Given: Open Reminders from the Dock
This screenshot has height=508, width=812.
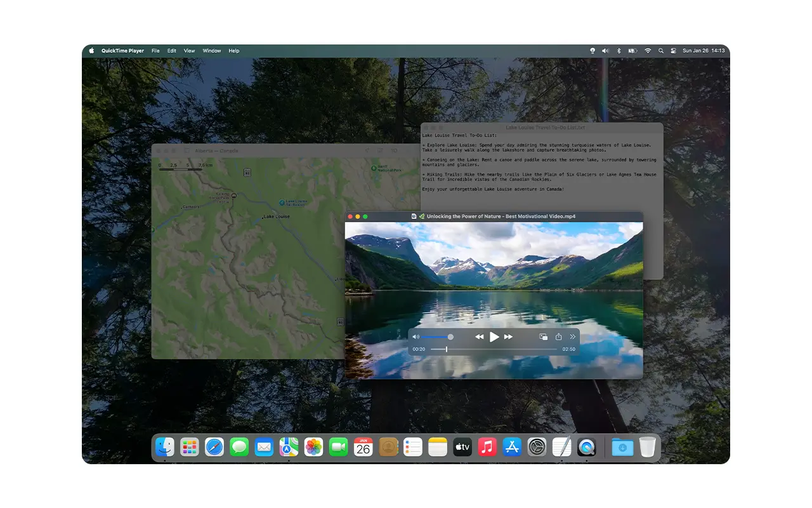Looking at the screenshot, I should point(413,447).
